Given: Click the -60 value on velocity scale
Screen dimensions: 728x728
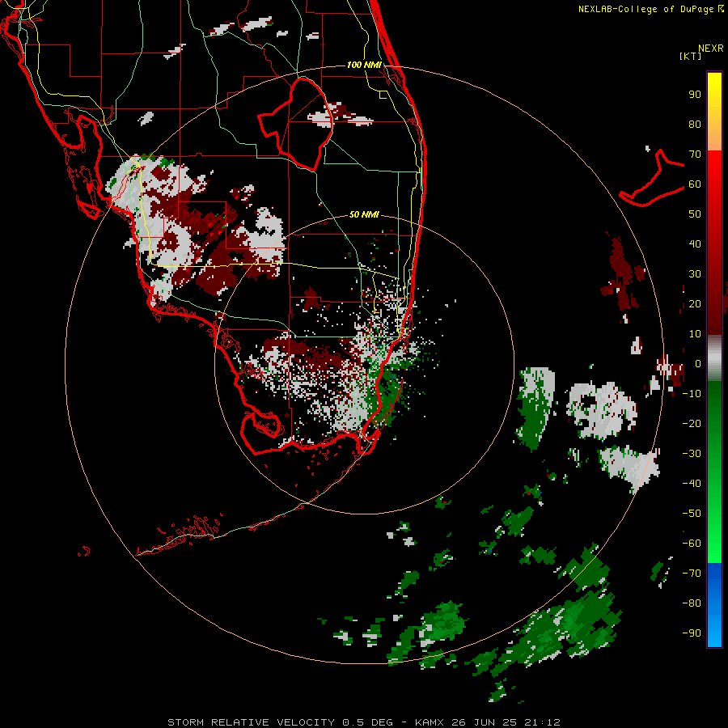Looking at the screenshot, I should (692, 544).
